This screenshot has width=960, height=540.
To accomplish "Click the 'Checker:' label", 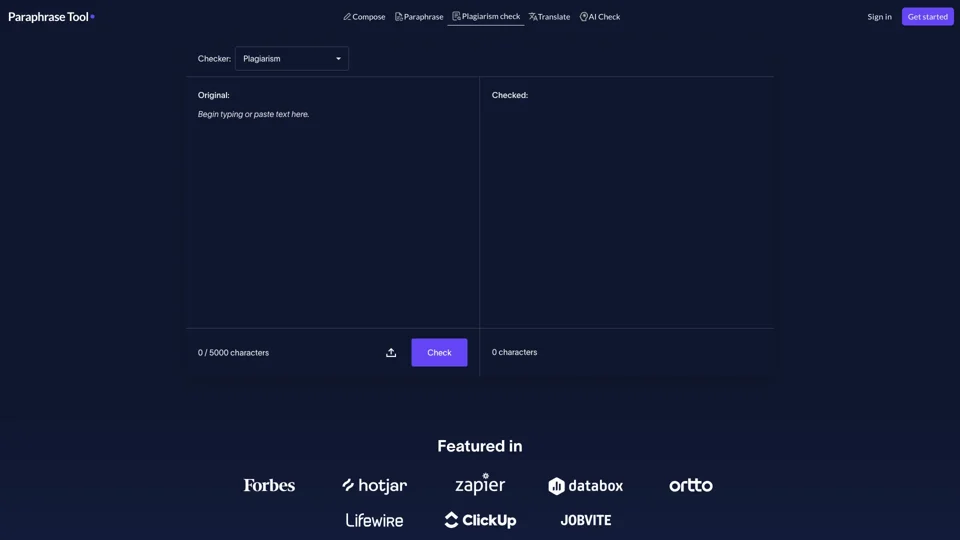I will click(x=214, y=59).
